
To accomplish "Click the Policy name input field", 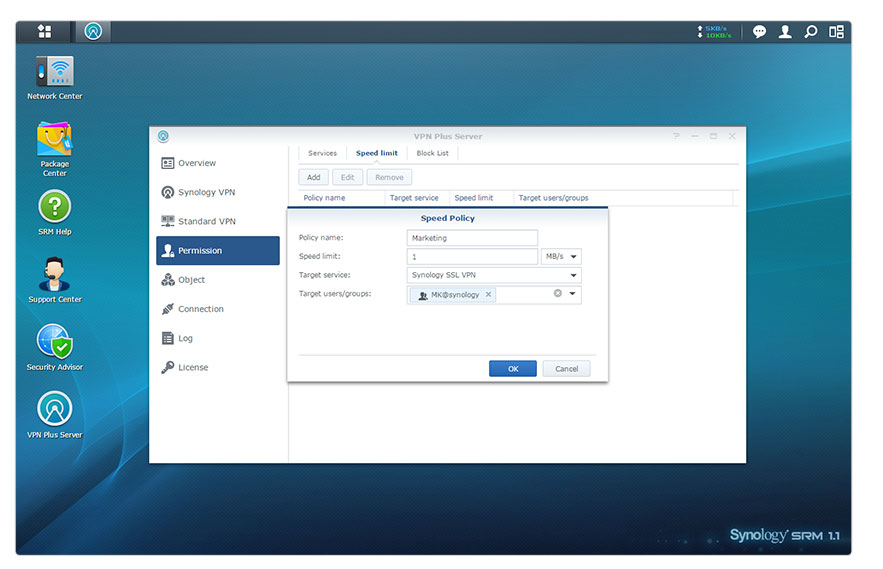I will click(472, 238).
